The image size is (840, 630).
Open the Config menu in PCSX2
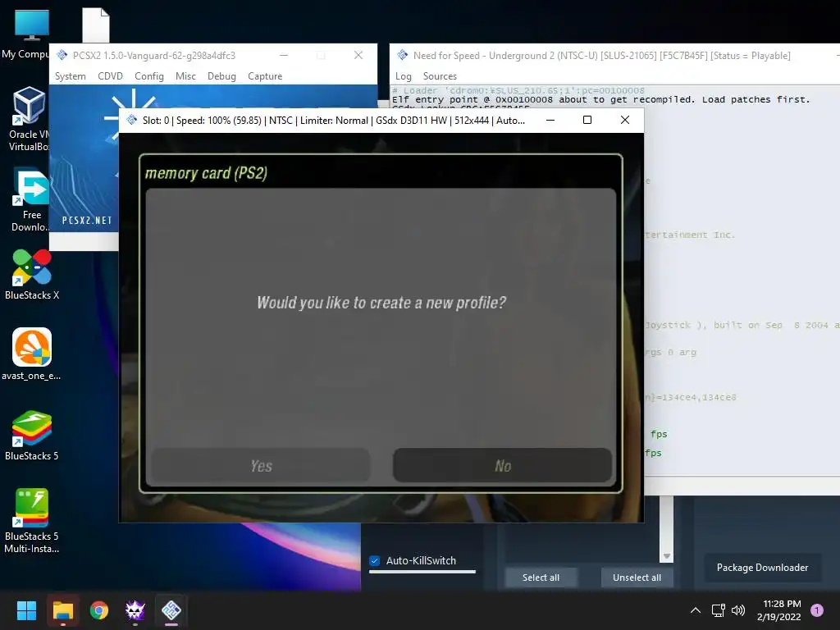coord(149,76)
